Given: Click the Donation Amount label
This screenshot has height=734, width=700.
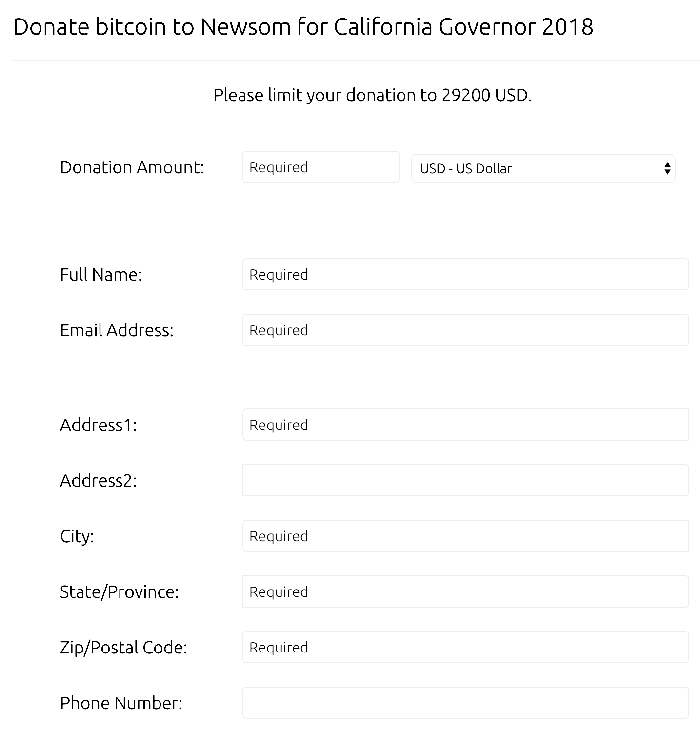Looking at the screenshot, I should coord(132,167).
